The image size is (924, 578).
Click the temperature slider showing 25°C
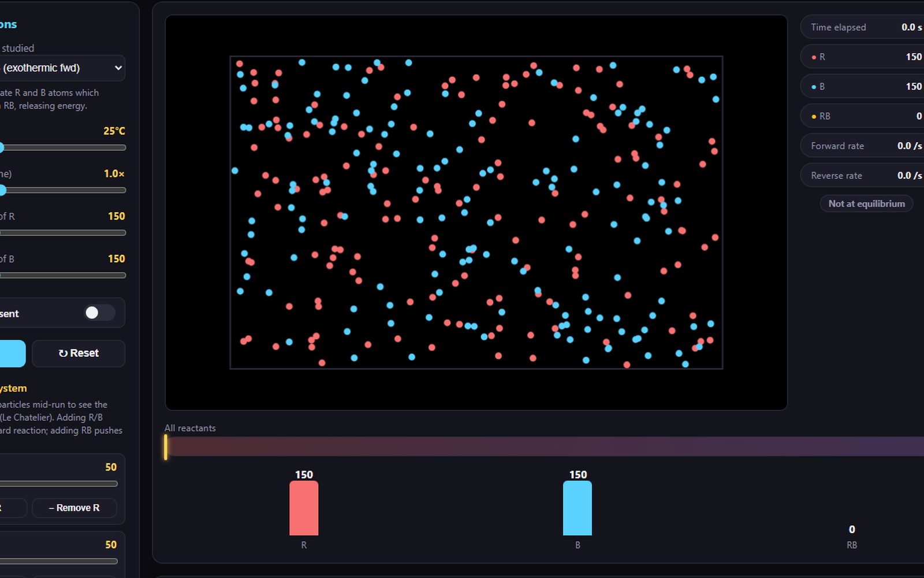coord(63,147)
